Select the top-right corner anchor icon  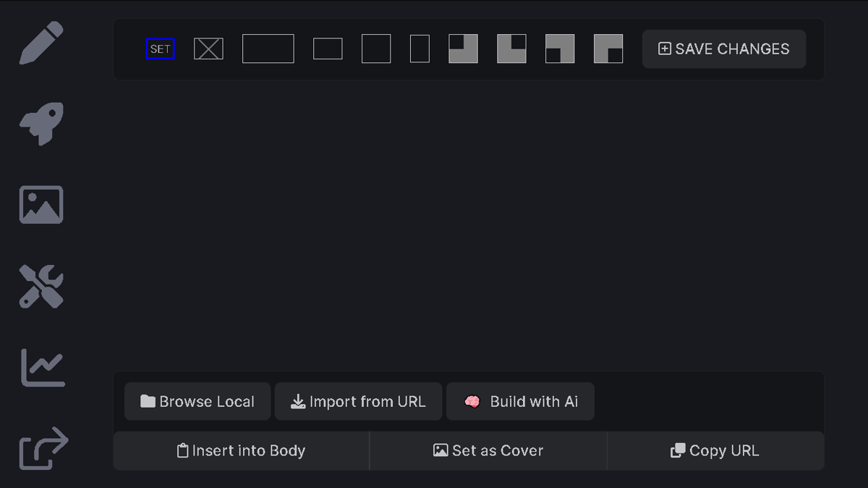coord(511,49)
